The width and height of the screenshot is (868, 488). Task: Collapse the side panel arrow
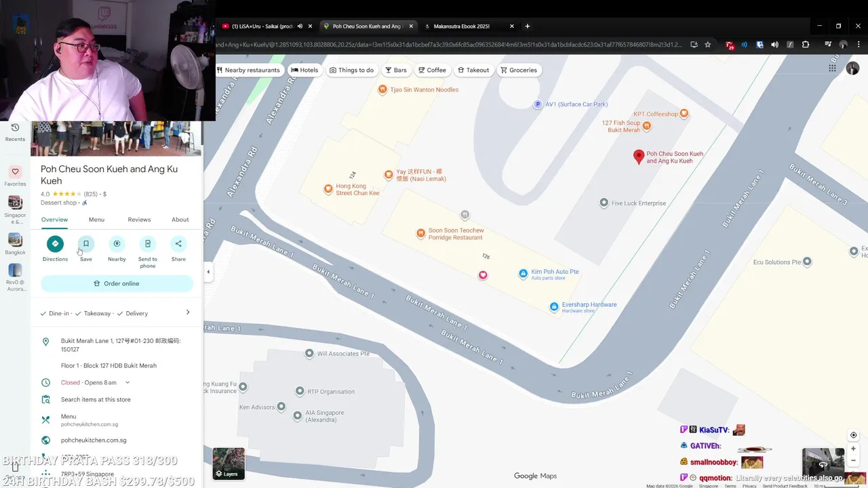(208, 272)
